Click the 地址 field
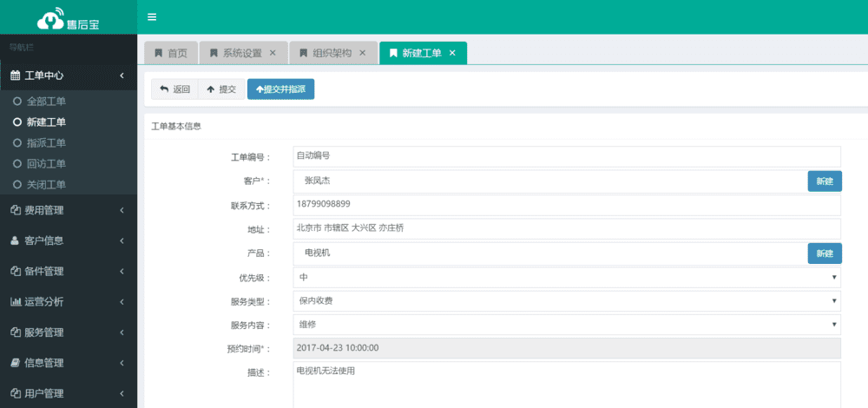Viewport: 868px width, 408px height. [567, 228]
